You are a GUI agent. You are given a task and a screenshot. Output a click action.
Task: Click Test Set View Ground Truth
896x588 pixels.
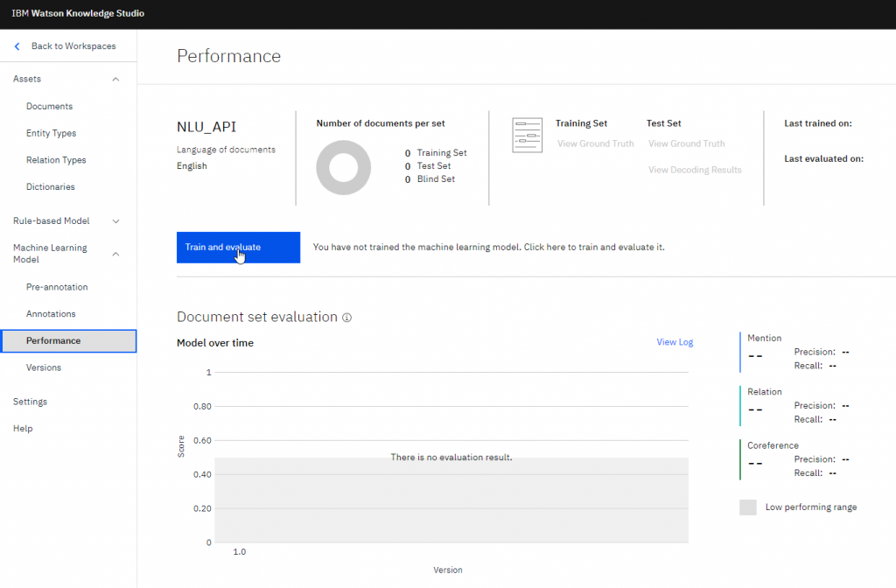coord(686,143)
